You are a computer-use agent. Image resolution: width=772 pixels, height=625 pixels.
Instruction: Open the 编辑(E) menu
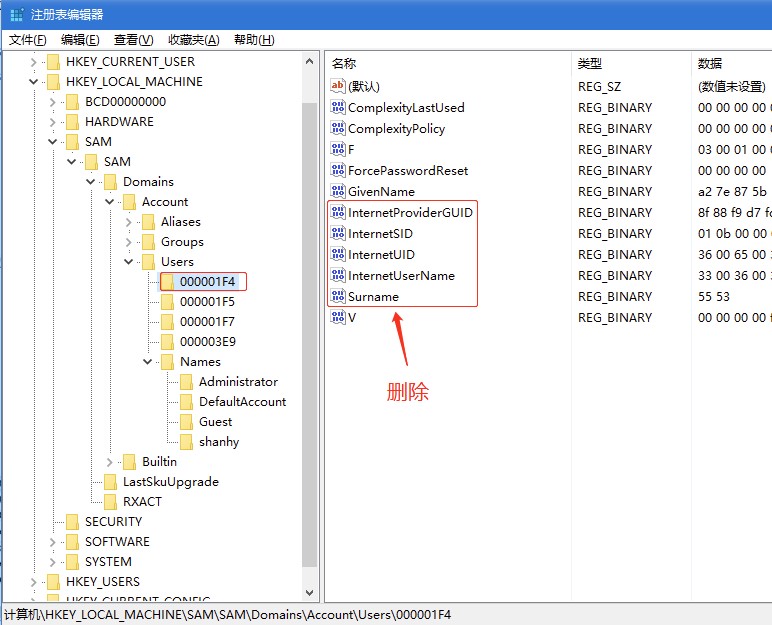(x=80, y=40)
